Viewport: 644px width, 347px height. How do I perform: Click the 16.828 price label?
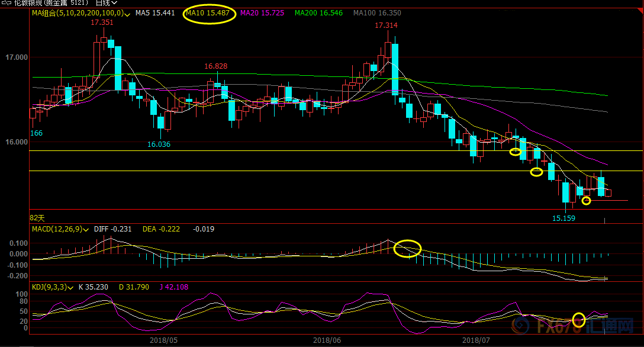(x=215, y=66)
